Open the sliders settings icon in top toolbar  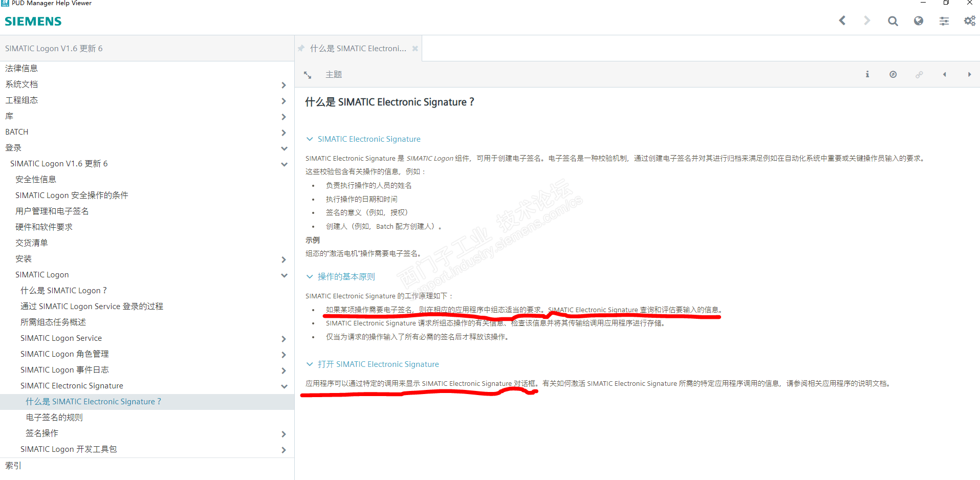944,21
